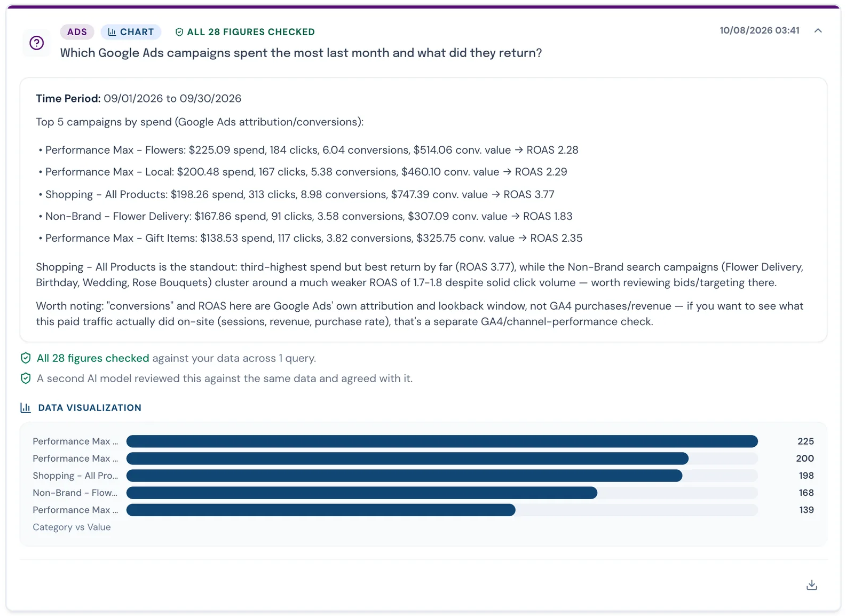Image resolution: width=854 pixels, height=616 pixels.
Task: Click the Time Period date range line
Action: [139, 98]
